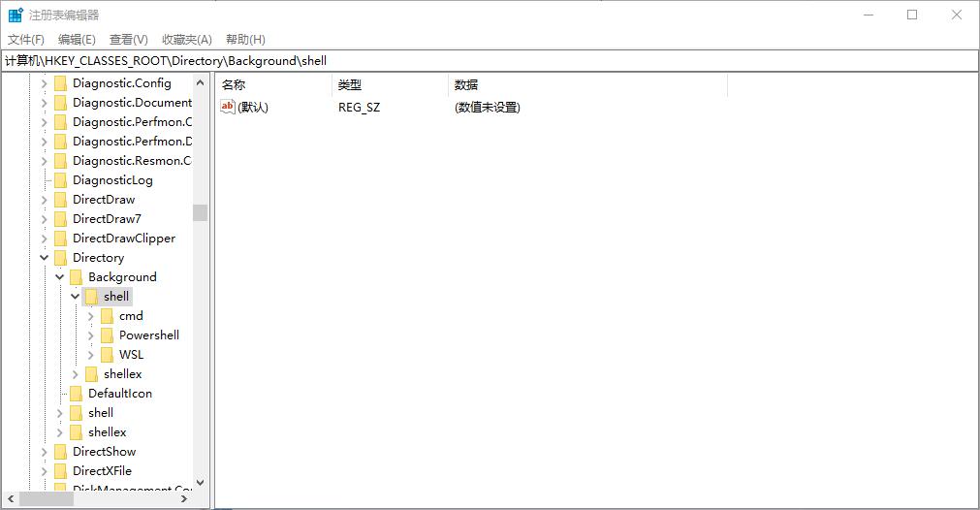Click the Registry Editor app icon in title bar
Image resolution: width=980 pixels, height=510 pixels.
click(15, 15)
